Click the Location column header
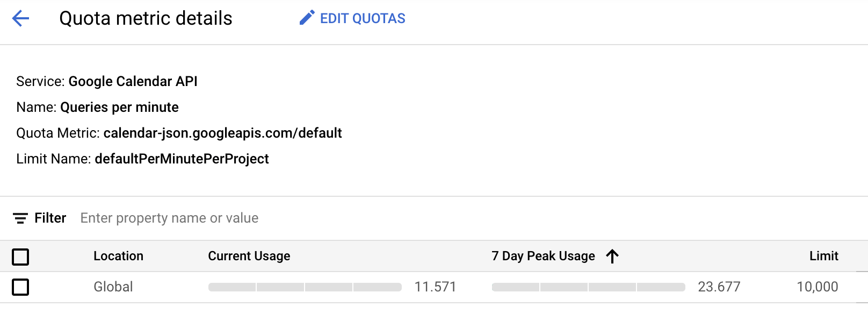 [x=119, y=256]
